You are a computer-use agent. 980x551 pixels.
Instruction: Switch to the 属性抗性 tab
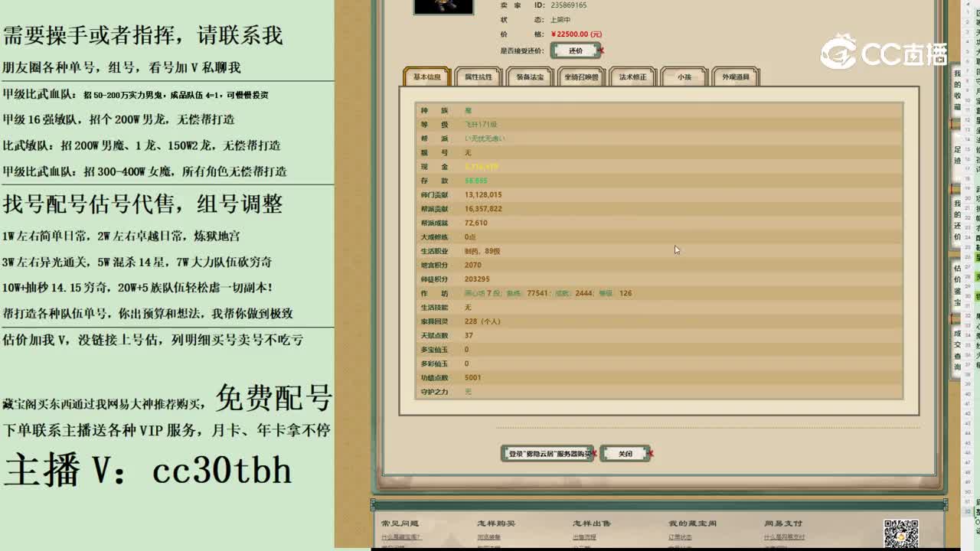point(479,77)
